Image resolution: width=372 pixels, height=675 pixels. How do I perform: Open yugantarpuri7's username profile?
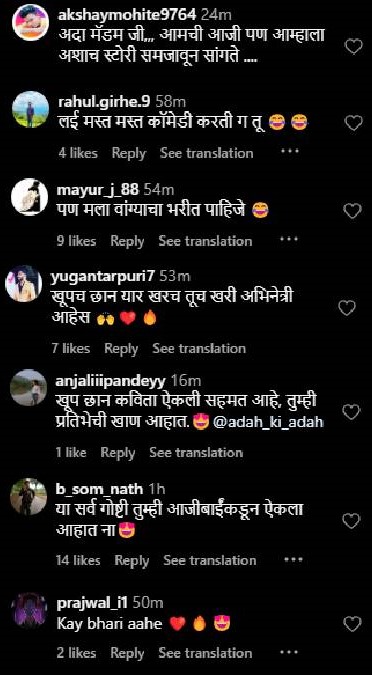pos(102,277)
